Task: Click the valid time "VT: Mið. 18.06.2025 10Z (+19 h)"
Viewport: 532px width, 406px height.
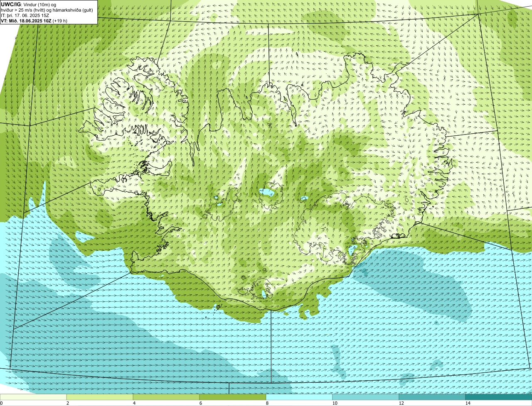Action: click(x=34, y=21)
